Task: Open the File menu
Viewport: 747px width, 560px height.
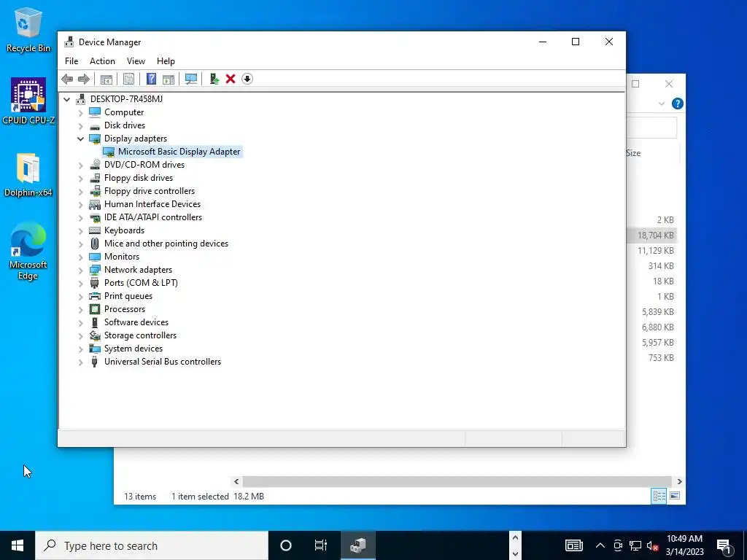Action: coord(71,61)
